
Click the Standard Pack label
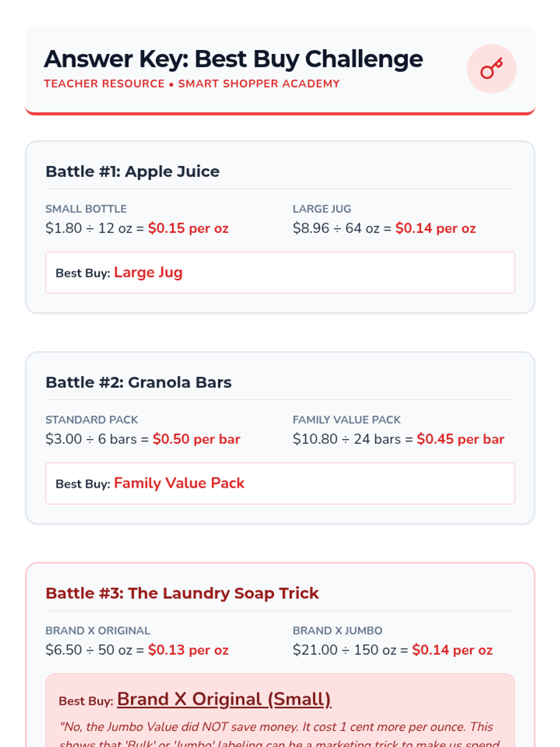click(91, 420)
